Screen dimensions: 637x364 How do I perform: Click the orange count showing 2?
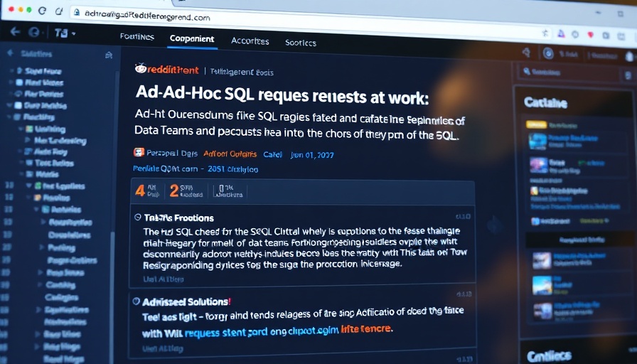coord(174,191)
